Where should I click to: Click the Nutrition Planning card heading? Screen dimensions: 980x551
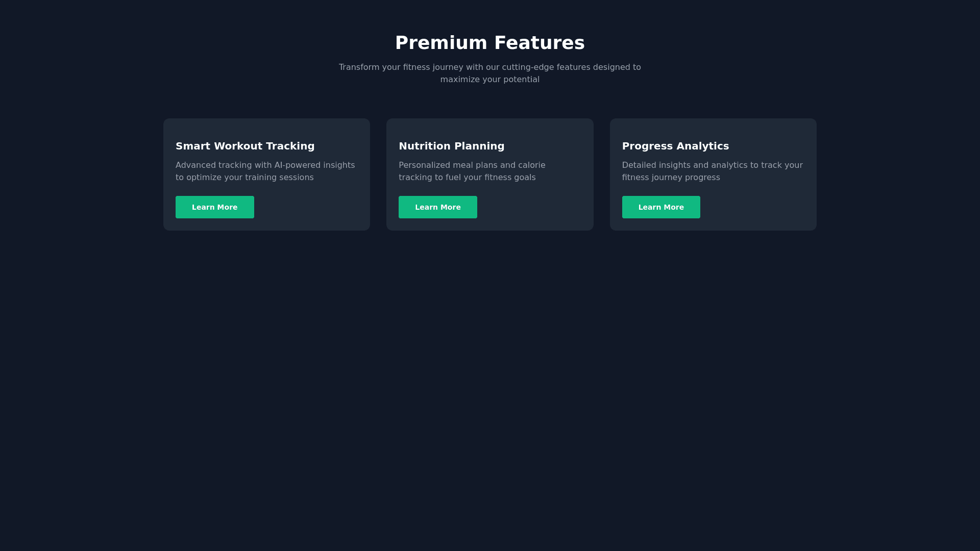click(x=451, y=146)
